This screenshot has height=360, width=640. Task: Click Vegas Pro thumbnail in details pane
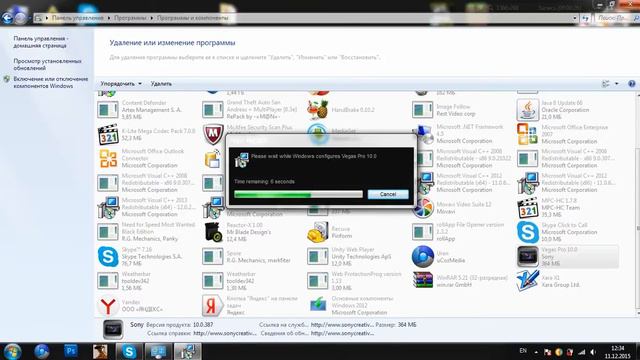[x=113, y=329]
